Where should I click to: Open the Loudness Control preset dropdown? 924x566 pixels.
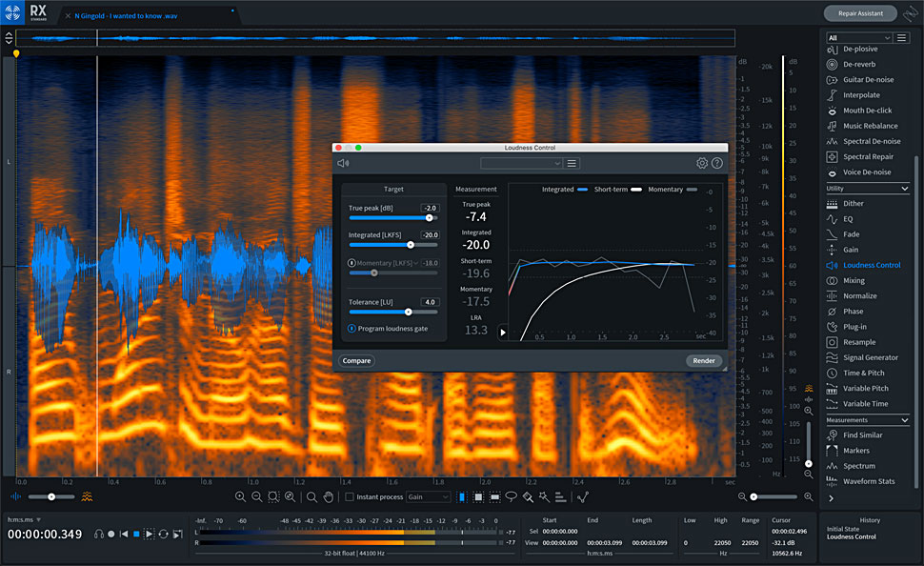click(x=521, y=163)
